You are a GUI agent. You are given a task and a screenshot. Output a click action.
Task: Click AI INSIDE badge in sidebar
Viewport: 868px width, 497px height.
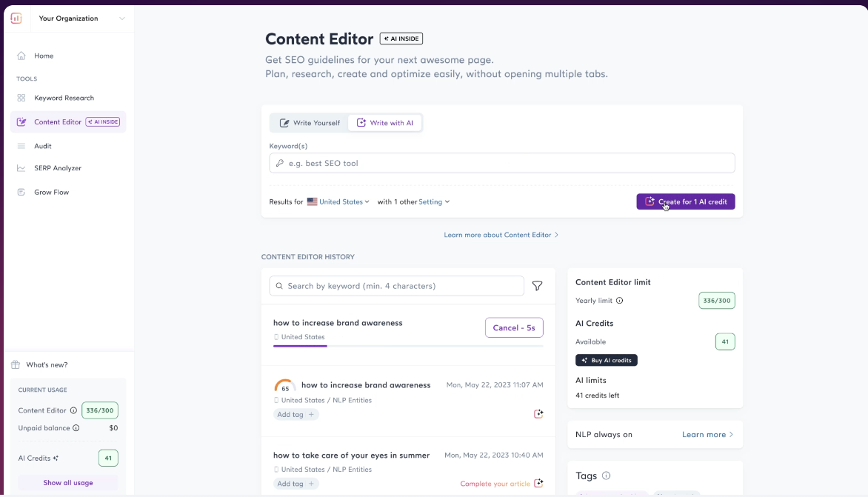pos(103,121)
